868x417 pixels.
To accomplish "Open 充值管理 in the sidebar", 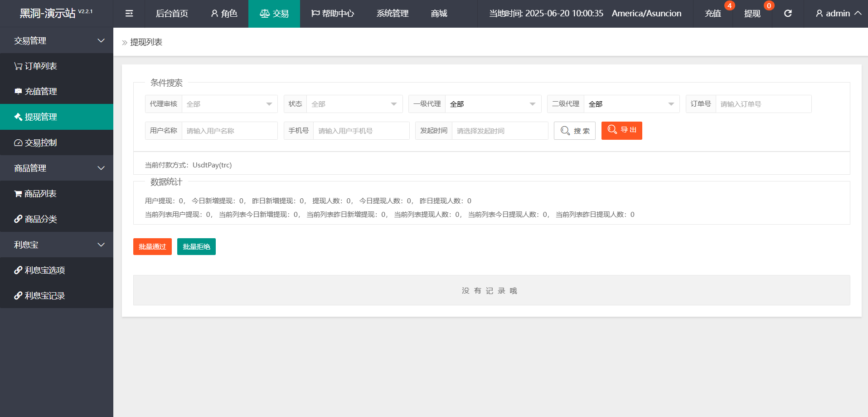I will click(x=57, y=92).
